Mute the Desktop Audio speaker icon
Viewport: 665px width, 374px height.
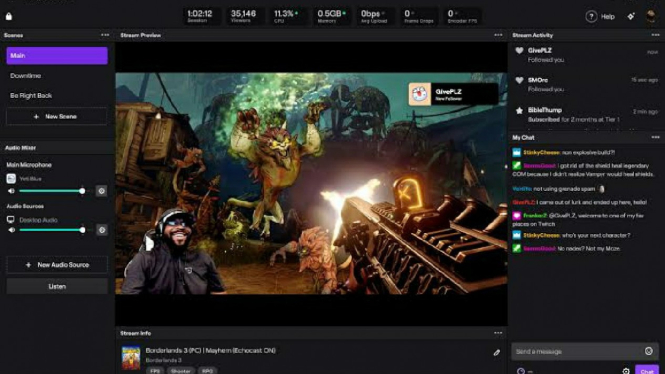click(x=11, y=230)
